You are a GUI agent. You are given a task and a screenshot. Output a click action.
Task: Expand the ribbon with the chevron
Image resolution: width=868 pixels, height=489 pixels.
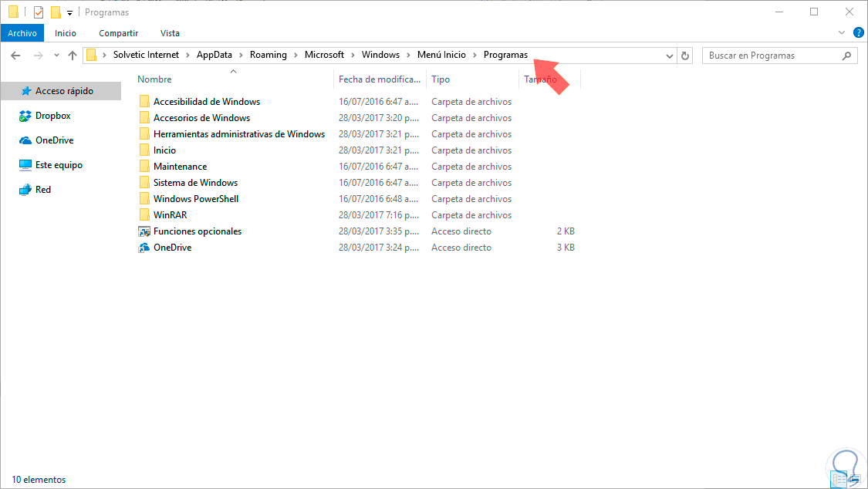pos(842,32)
